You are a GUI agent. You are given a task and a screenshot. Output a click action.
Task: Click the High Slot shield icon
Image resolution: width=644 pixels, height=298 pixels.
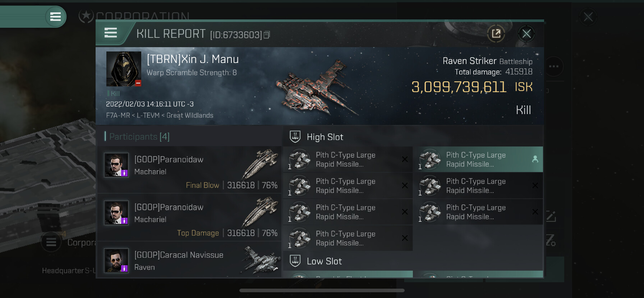point(295,137)
